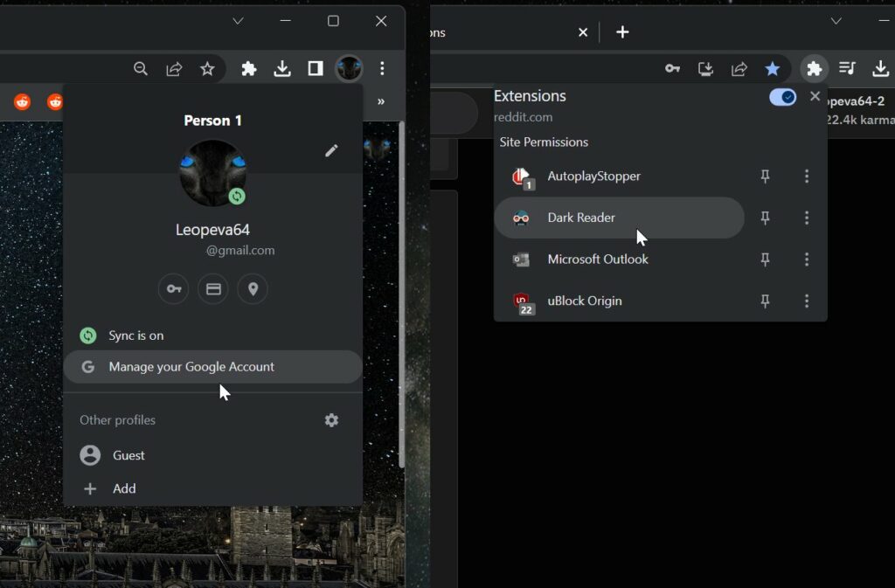The height and width of the screenshot is (588, 895).
Task: Pin Dark Reader to the toolbar
Action: tap(765, 218)
